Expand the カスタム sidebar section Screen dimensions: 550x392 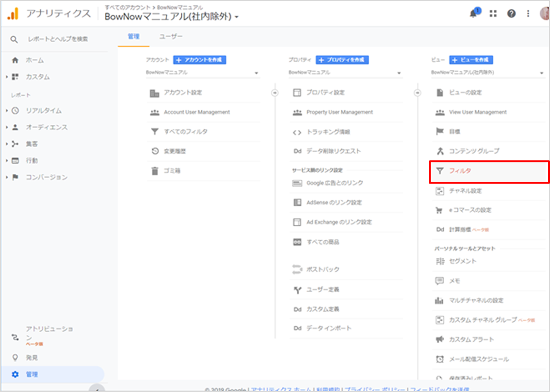[x=7, y=77]
